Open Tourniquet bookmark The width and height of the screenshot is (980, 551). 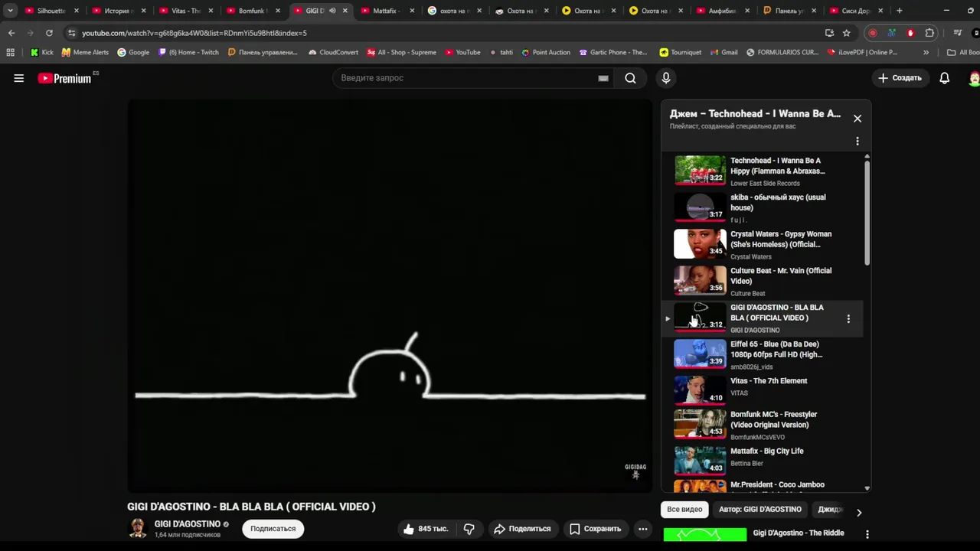click(680, 52)
